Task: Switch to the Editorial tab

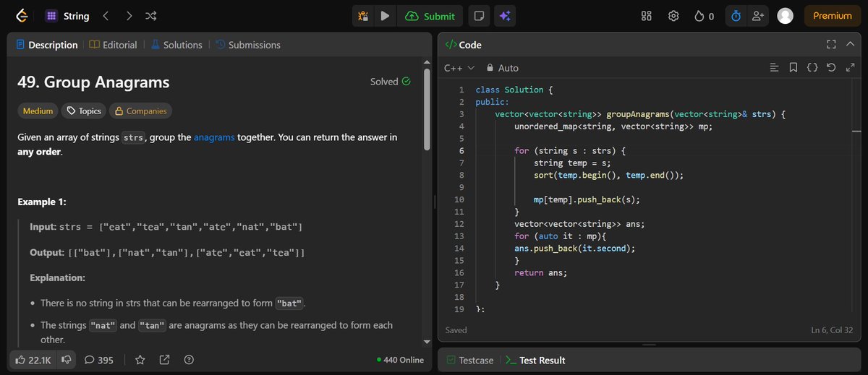Action: [x=113, y=45]
